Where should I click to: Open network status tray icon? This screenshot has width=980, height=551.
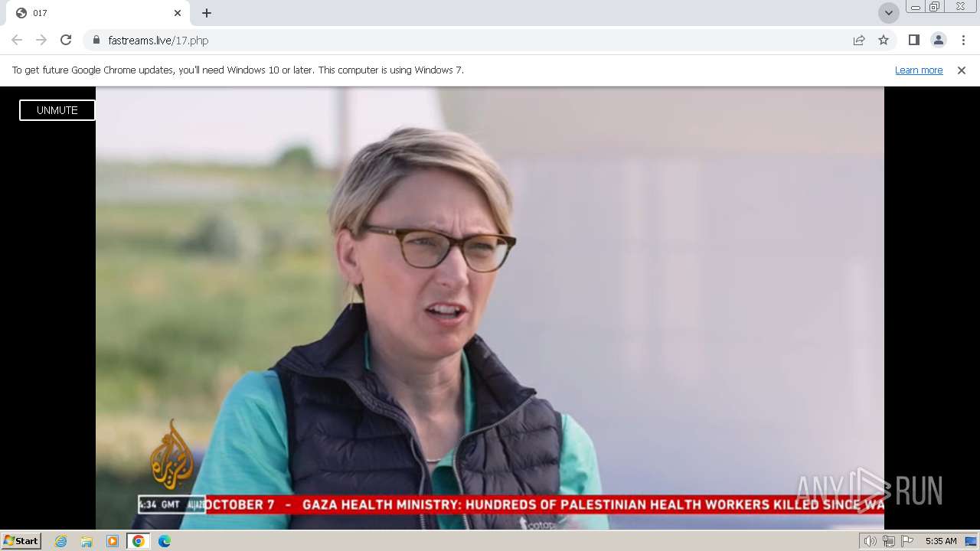pyautogui.click(x=889, y=541)
